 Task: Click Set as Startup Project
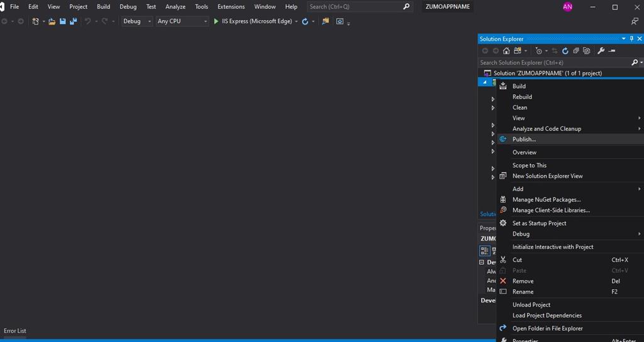(539, 223)
